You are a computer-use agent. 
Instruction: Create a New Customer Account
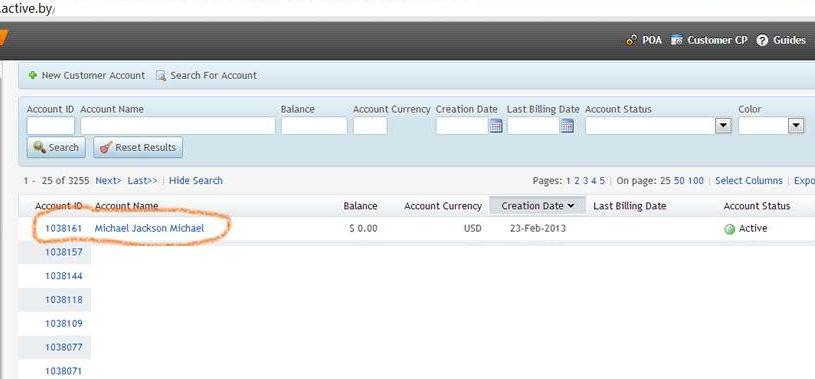coord(93,75)
